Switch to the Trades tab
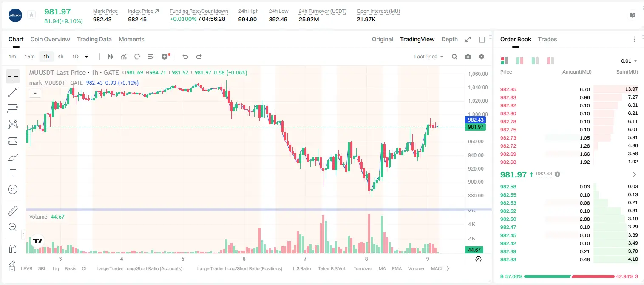 [547, 39]
